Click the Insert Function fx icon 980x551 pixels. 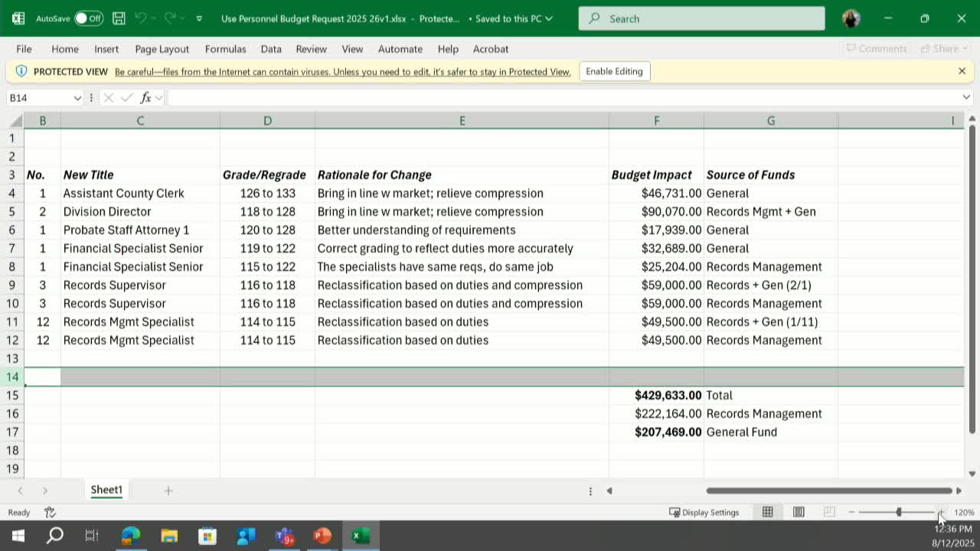(145, 98)
